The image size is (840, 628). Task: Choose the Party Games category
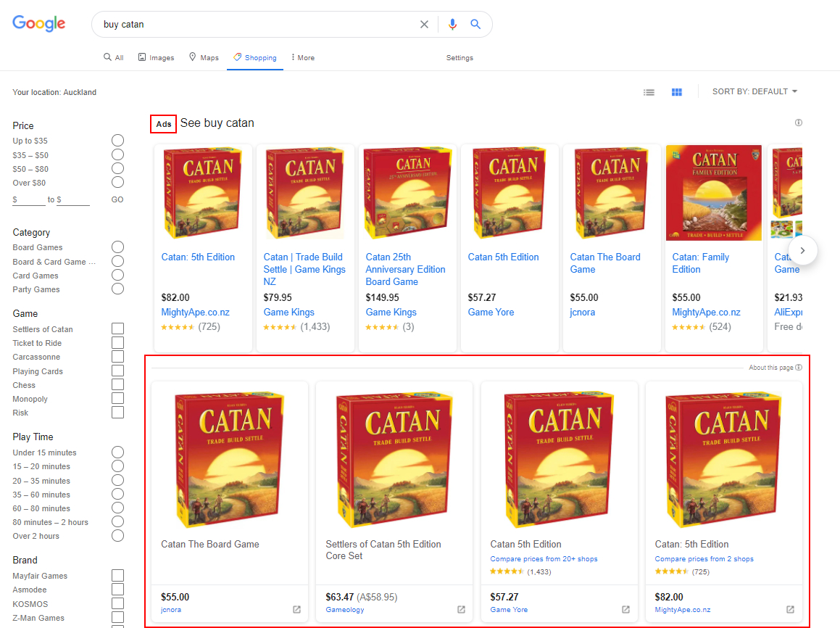tap(118, 289)
